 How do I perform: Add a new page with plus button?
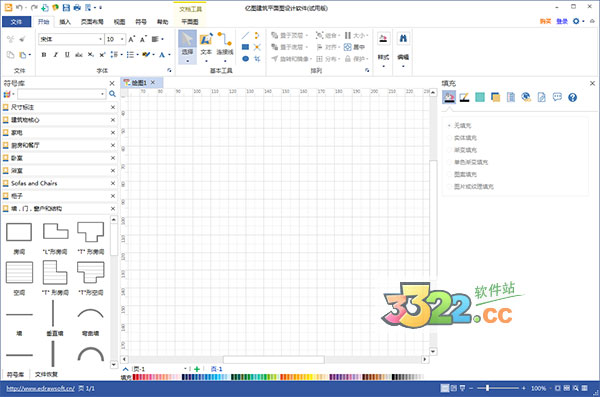[x=197, y=369]
